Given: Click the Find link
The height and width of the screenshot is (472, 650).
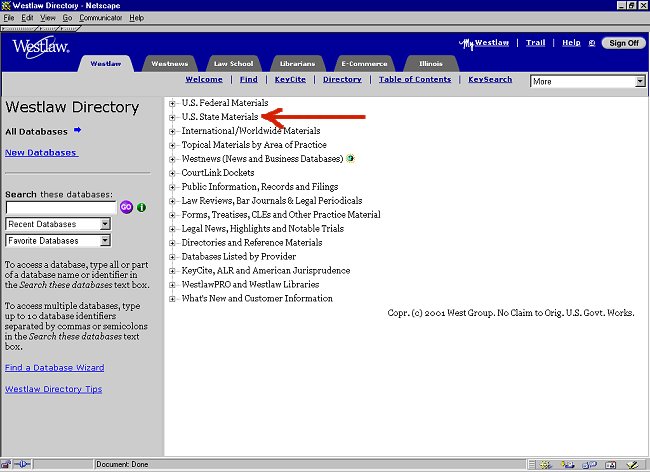Looking at the screenshot, I should (x=249, y=79).
